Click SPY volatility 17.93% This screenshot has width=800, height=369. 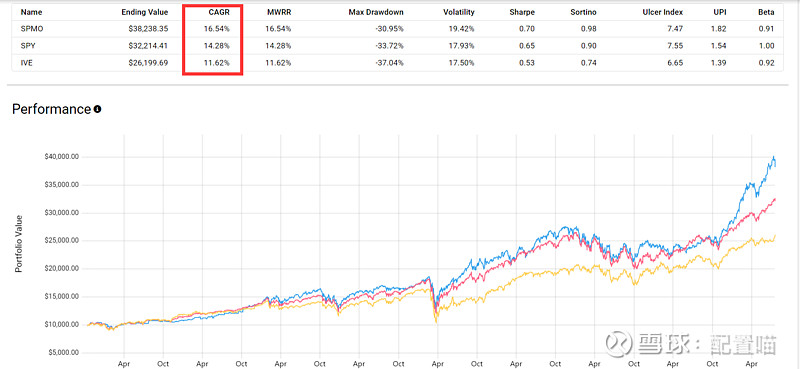[x=463, y=46]
